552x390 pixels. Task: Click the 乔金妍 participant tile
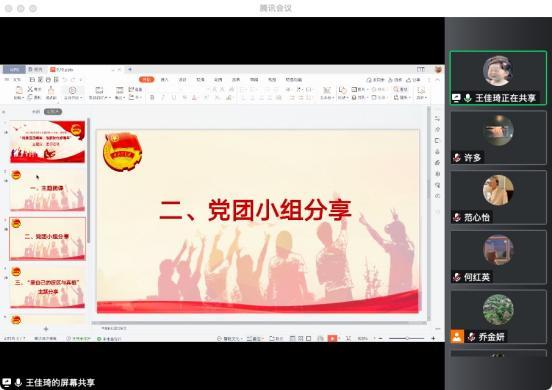(x=498, y=317)
